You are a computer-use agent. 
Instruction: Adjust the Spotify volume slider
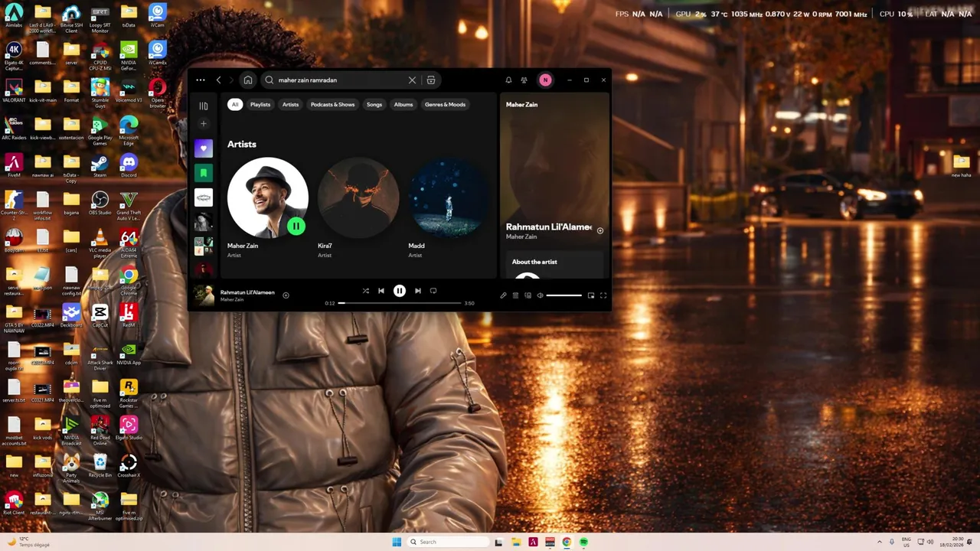[x=563, y=295]
